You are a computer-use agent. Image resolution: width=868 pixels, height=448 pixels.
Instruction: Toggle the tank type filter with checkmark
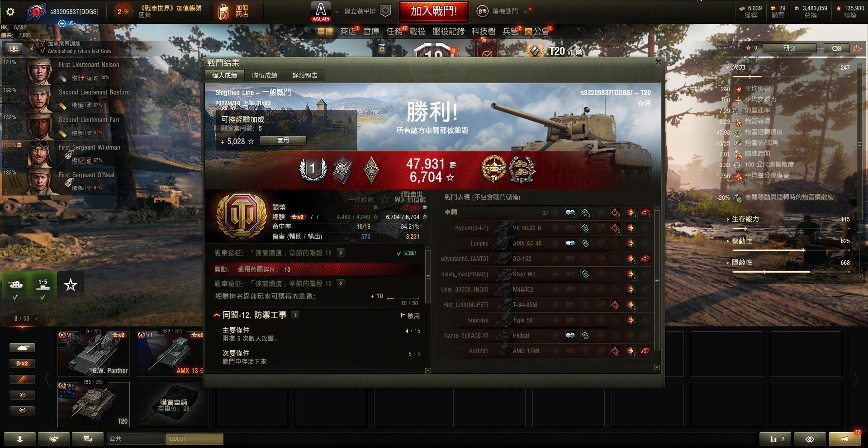pyautogui.click(x=15, y=285)
